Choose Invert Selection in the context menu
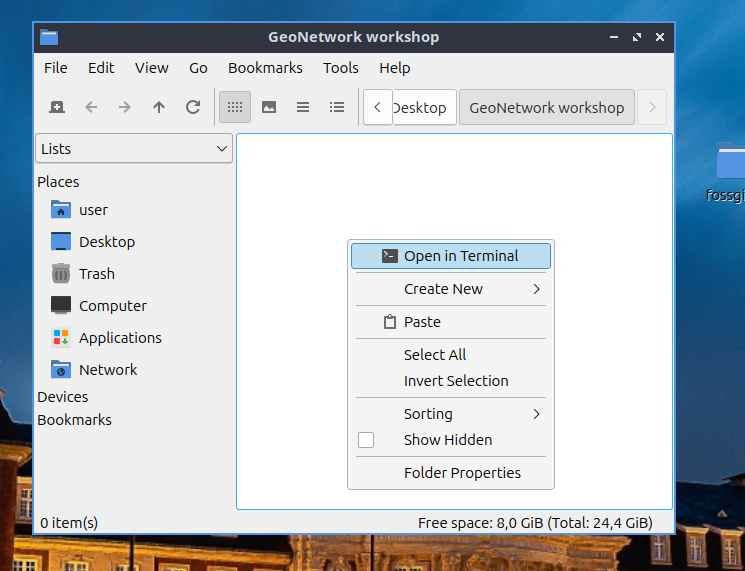The image size is (745, 571). click(451, 381)
